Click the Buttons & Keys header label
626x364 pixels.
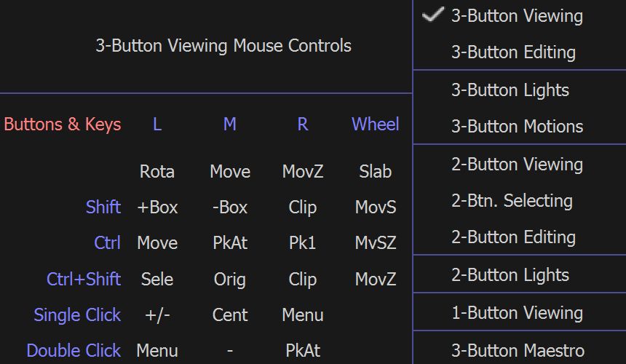coord(63,124)
